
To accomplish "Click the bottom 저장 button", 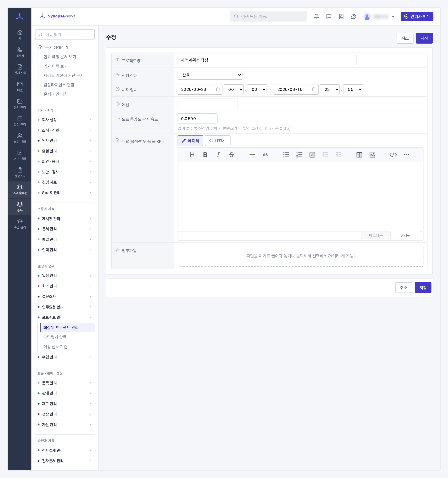I will click(423, 288).
